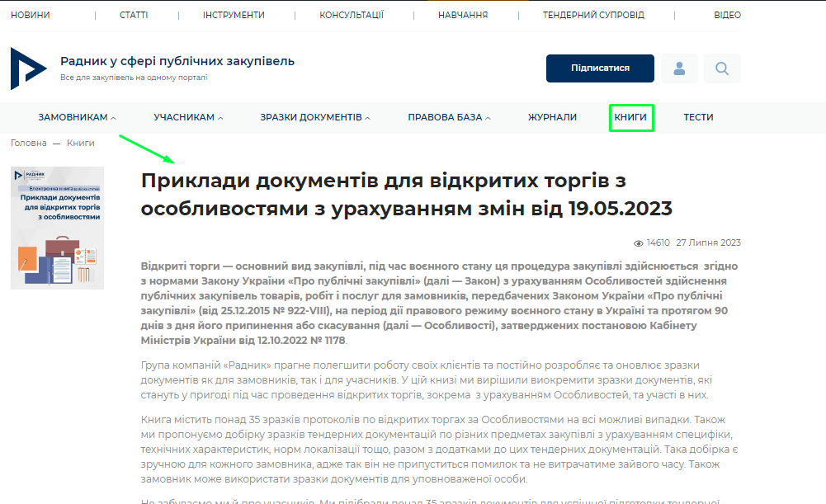This screenshot has width=826, height=504.
Task: Select the КНИГИ menu item
Action: point(630,117)
